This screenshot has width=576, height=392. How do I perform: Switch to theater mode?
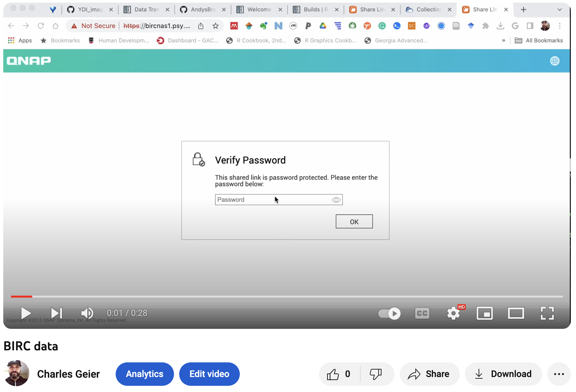coord(516,313)
